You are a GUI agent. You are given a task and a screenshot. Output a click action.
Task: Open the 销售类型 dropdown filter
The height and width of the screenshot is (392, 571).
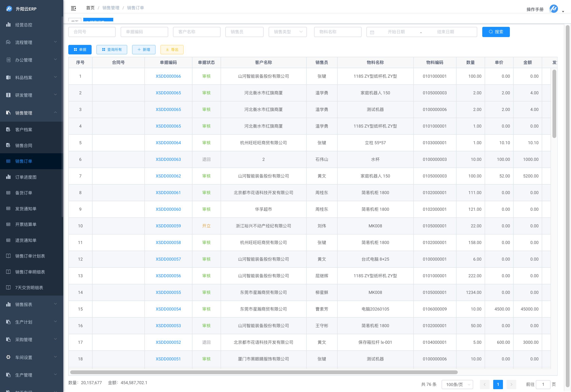point(287,32)
